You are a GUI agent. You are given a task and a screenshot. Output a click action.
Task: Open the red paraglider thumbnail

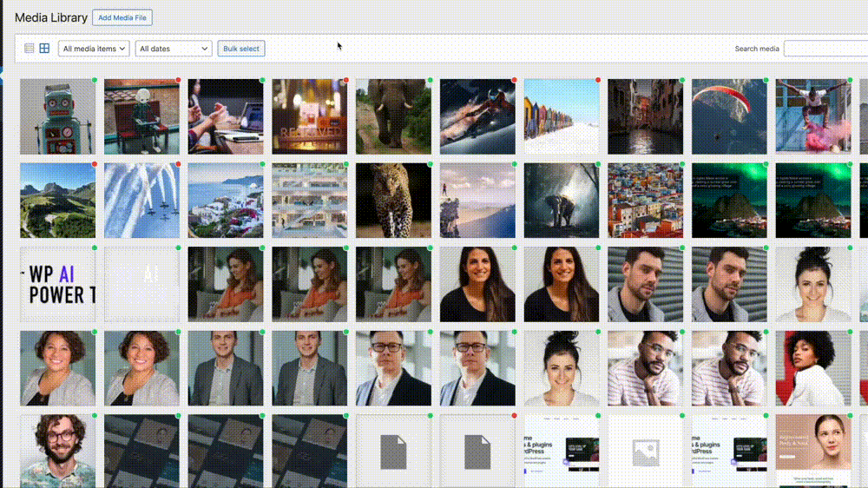point(729,116)
